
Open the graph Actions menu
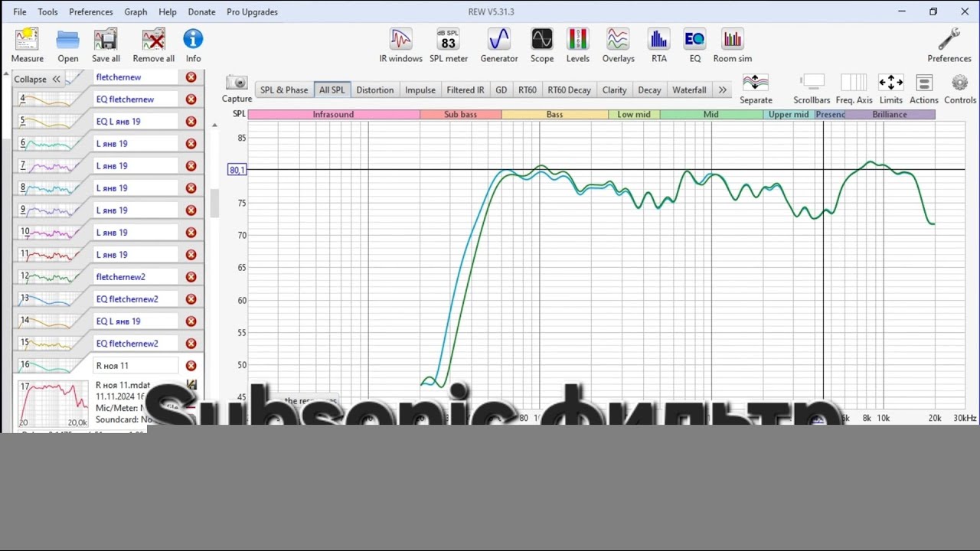[x=924, y=89]
